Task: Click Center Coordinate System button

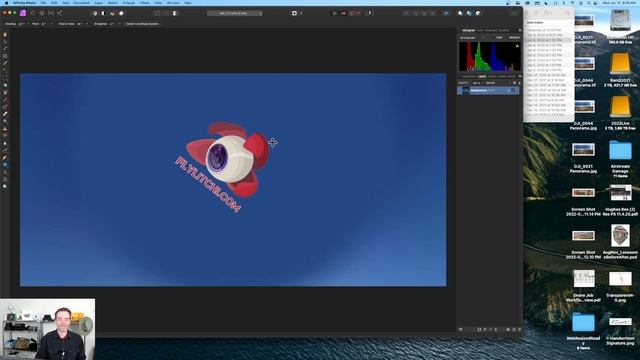Action: [142, 24]
